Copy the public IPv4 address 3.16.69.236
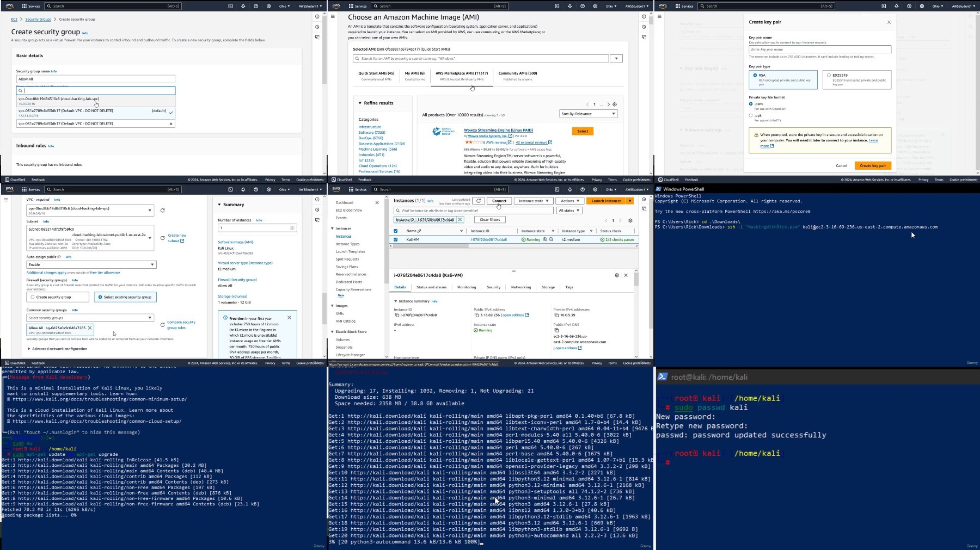Screen dimensions: 980x550 click(476, 315)
